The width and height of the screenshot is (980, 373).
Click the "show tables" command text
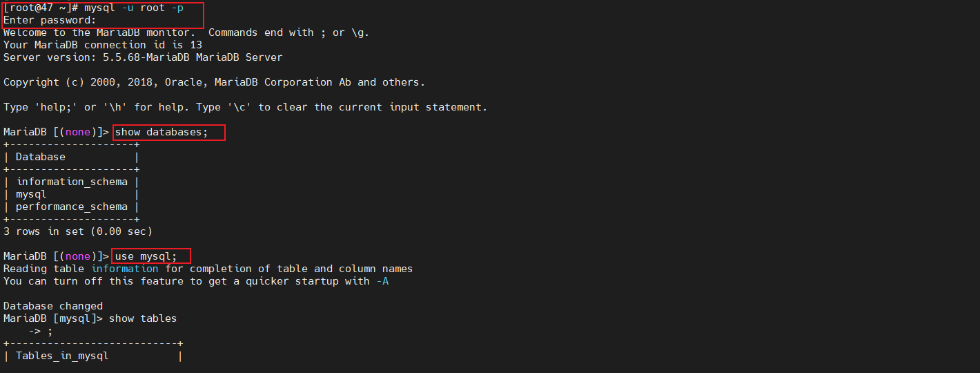click(x=143, y=318)
